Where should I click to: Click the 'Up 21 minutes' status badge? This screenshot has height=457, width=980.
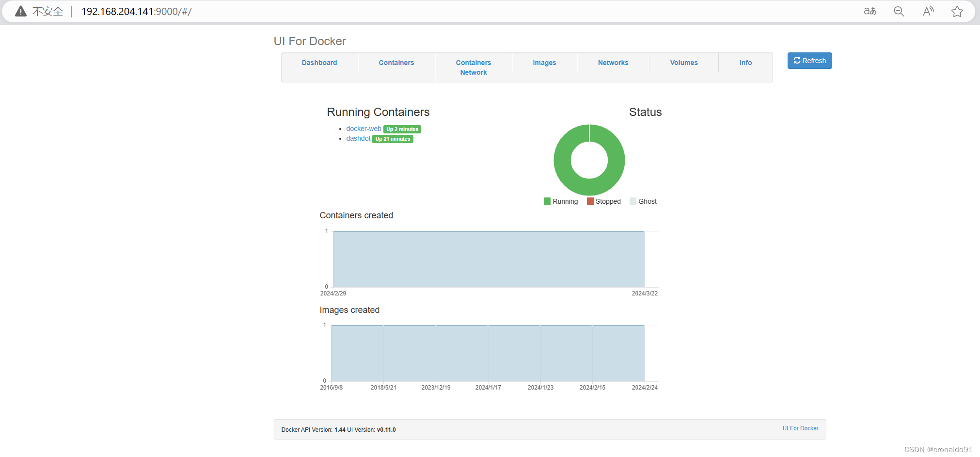393,139
